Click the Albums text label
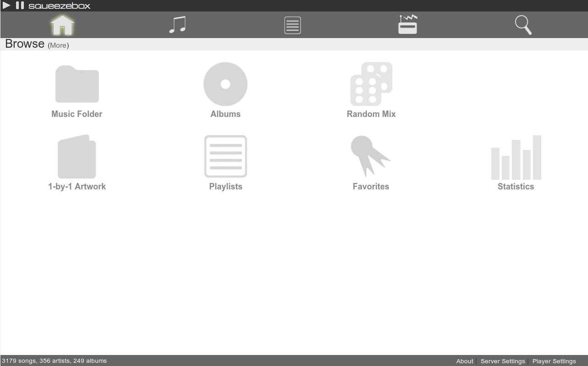The height and width of the screenshot is (366, 588). (225, 114)
